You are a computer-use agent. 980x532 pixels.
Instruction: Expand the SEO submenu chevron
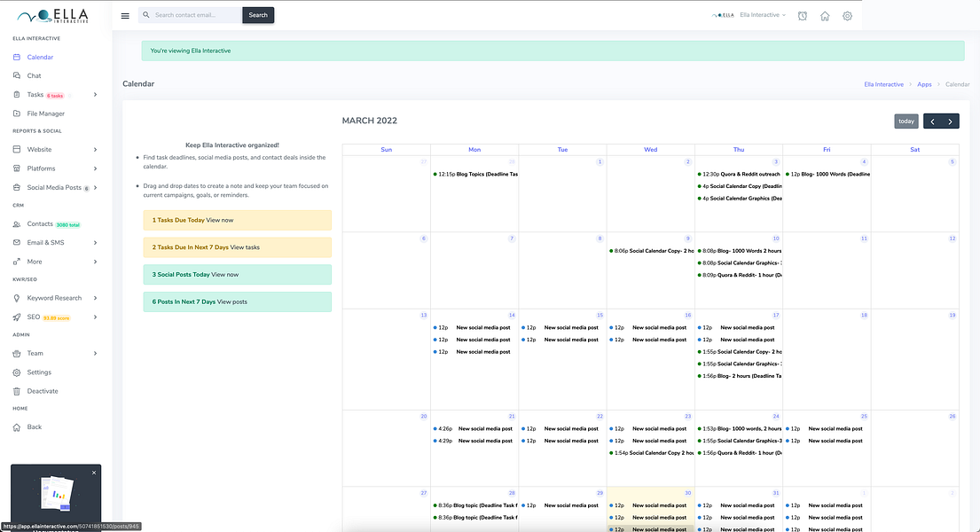coord(95,317)
